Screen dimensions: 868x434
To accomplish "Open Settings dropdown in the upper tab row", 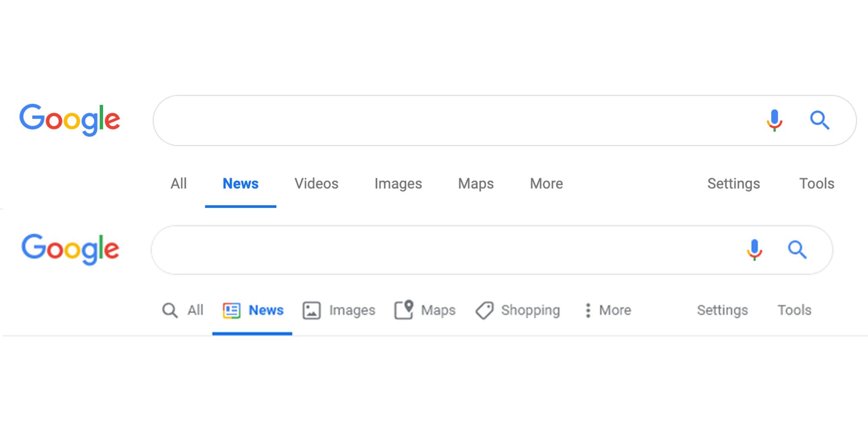I will tap(733, 184).
